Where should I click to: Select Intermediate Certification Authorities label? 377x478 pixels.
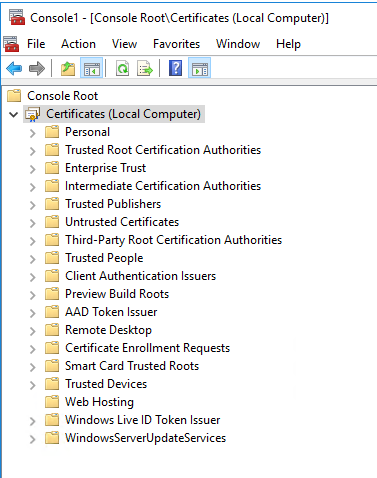(x=163, y=186)
